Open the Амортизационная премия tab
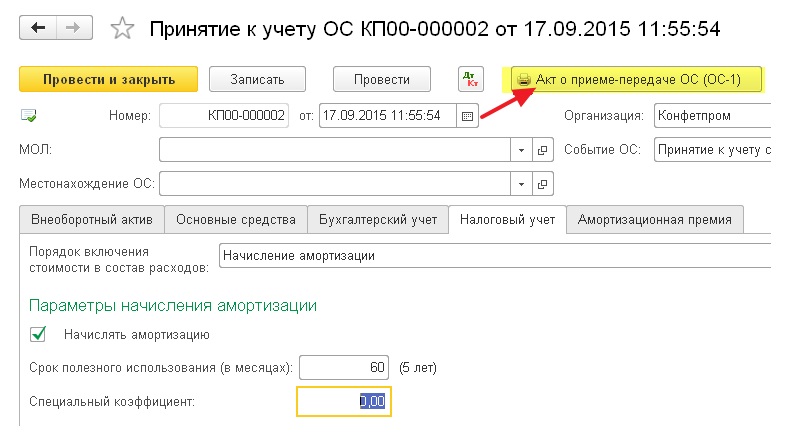794x443 pixels. [x=655, y=220]
